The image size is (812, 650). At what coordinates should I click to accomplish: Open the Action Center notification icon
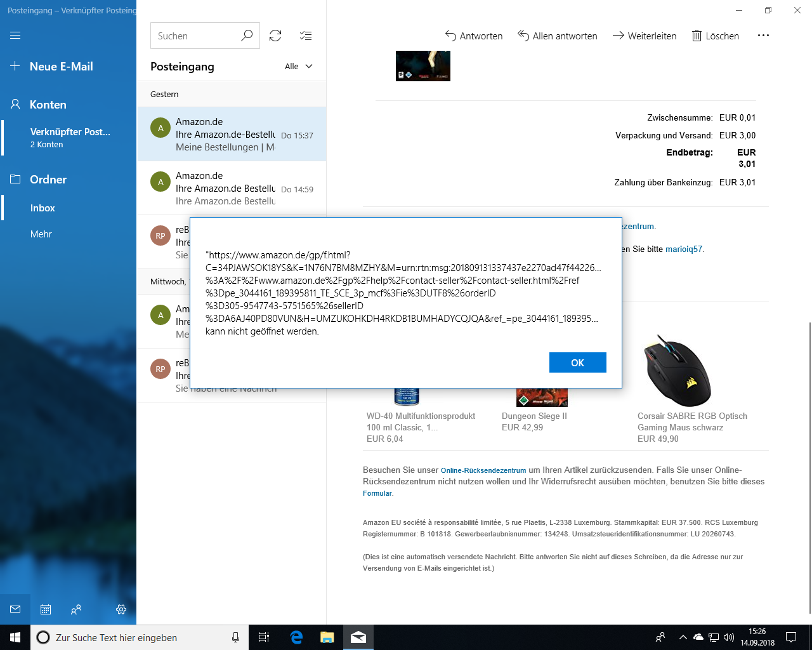click(791, 637)
